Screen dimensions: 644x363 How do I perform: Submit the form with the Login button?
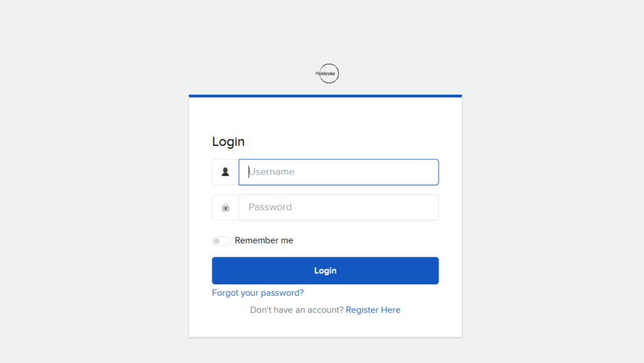pyautogui.click(x=325, y=271)
